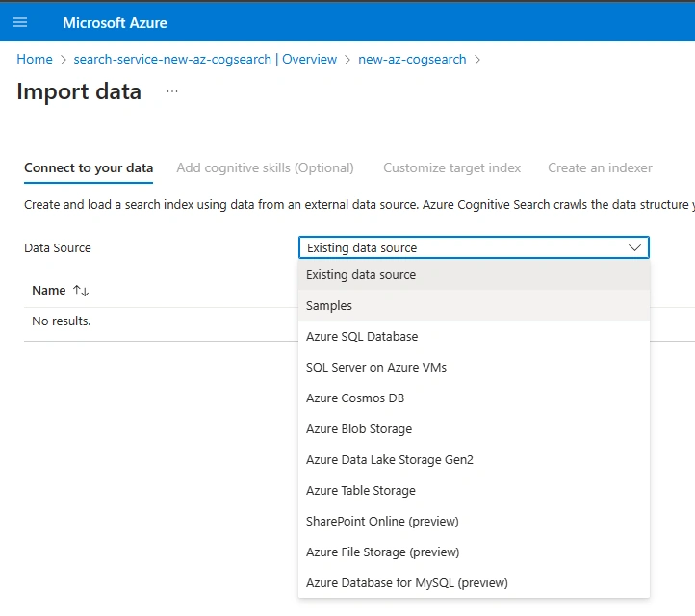Choose SharePoint Online (preview) option
The image size is (695, 616).
point(474,521)
